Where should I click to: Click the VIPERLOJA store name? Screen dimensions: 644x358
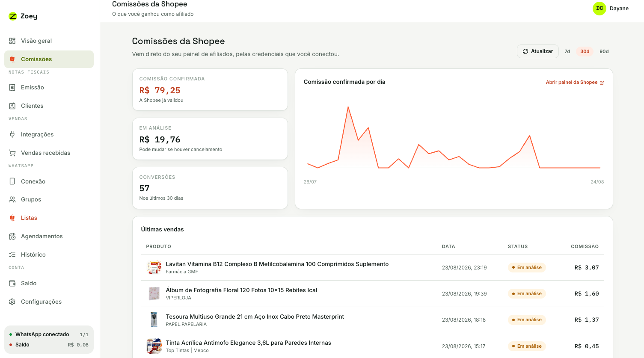178,298
